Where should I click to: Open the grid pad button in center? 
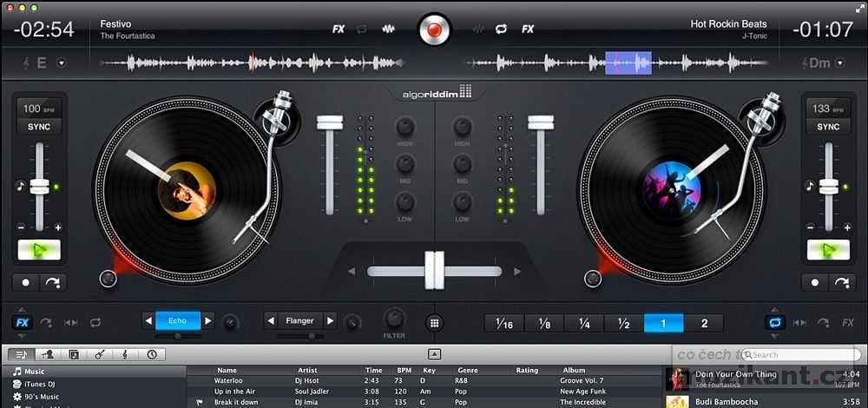tap(435, 323)
